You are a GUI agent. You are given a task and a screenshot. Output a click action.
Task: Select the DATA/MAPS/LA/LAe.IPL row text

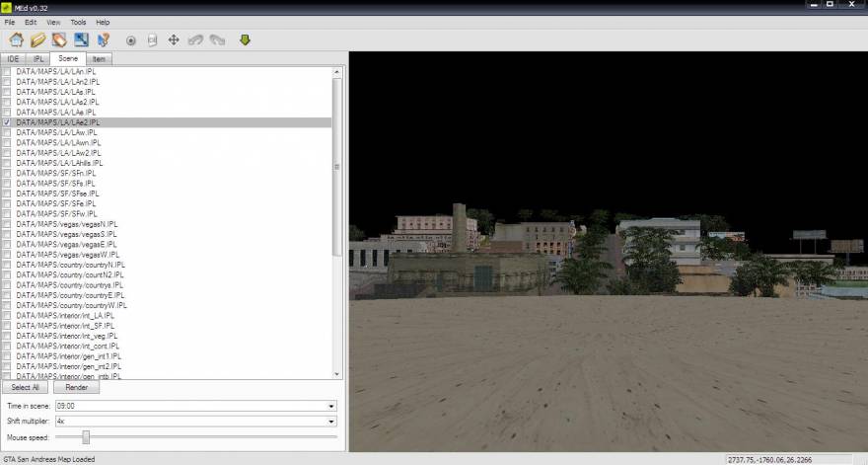pyautogui.click(x=56, y=112)
